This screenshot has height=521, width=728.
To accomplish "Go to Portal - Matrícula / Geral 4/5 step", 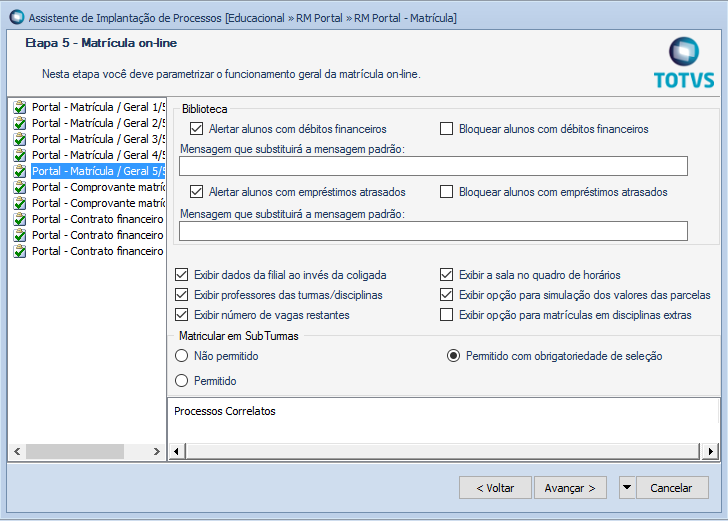I will 98,155.
